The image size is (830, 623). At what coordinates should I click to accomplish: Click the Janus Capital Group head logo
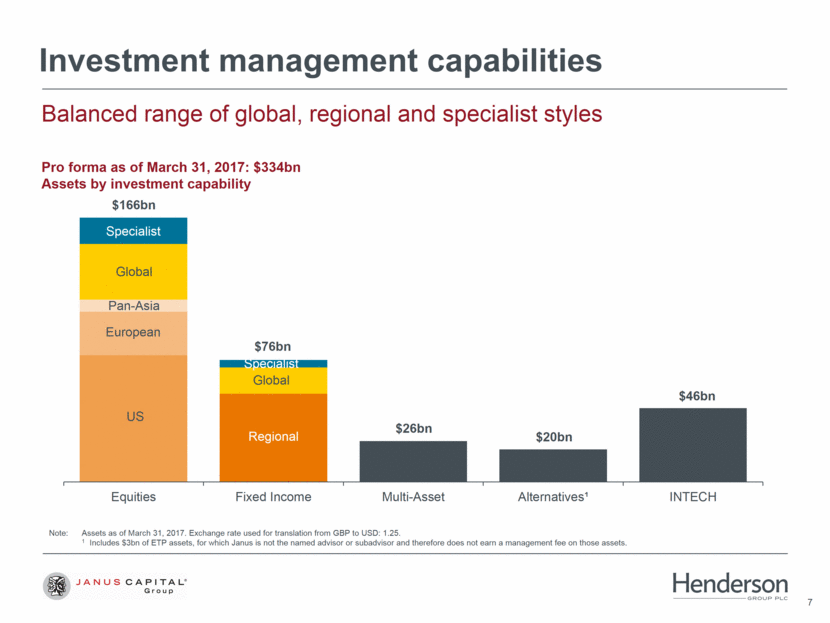coord(56,585)
